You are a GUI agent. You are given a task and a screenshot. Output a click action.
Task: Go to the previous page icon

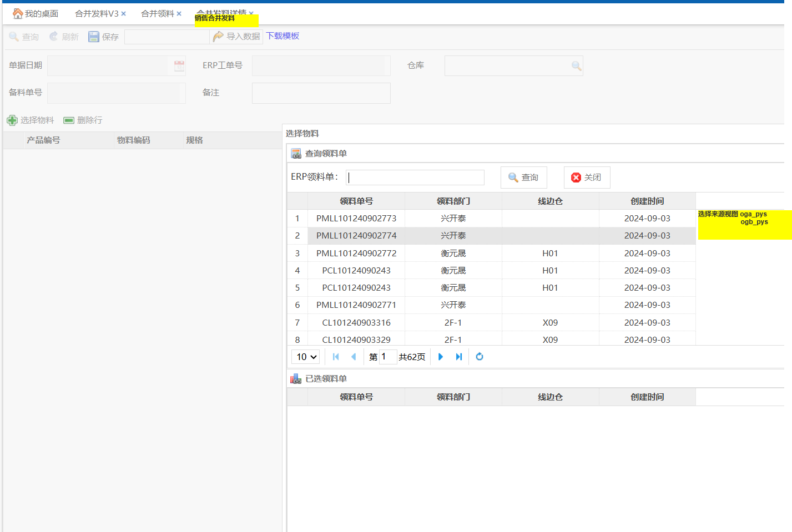(x=354, y=357)
